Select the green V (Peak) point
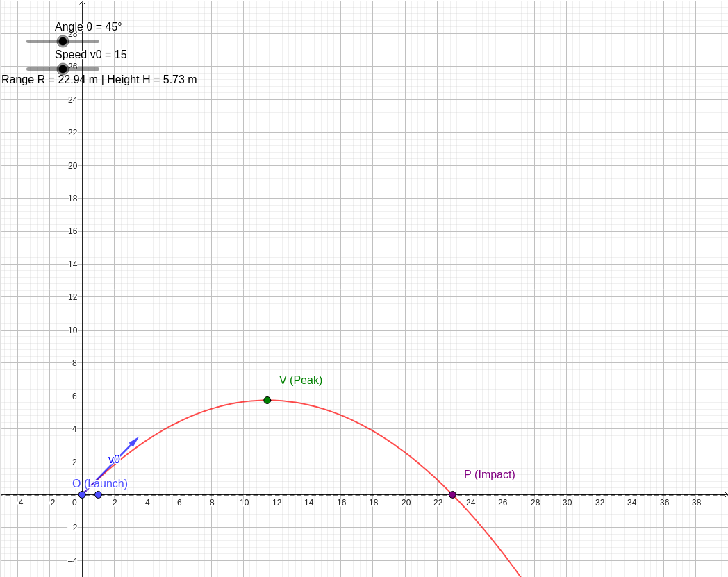The height and width of the screenshot is (577, 728). point(267,400)
